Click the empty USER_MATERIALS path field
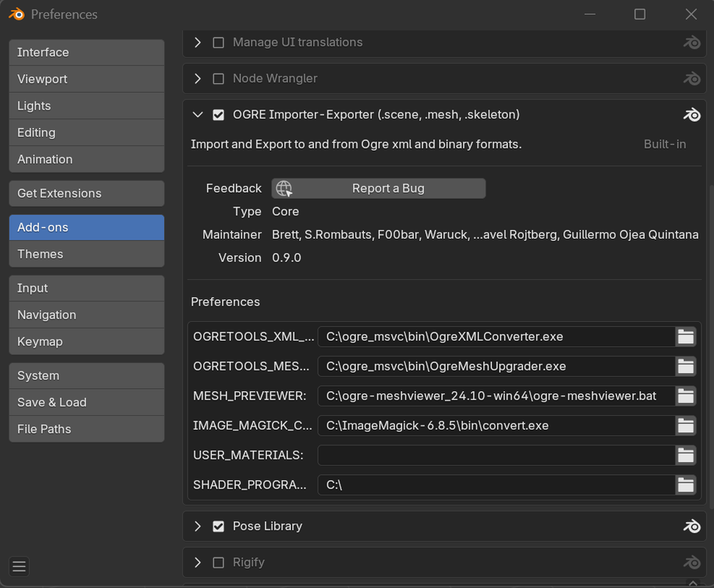 pyautogui.click(x=496, y=455)
